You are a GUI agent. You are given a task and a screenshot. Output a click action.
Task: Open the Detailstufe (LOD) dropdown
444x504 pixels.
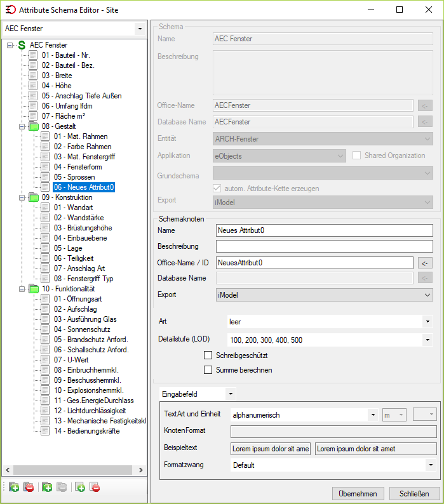click(x=427, y=340)
